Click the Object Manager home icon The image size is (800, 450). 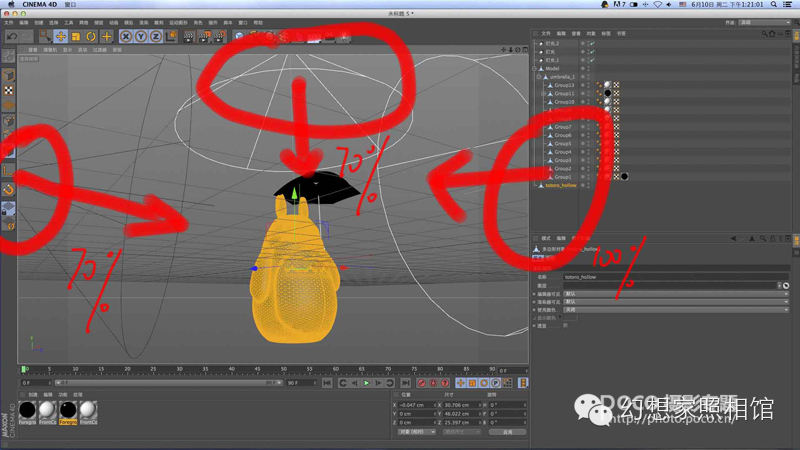tap(772, 34)
